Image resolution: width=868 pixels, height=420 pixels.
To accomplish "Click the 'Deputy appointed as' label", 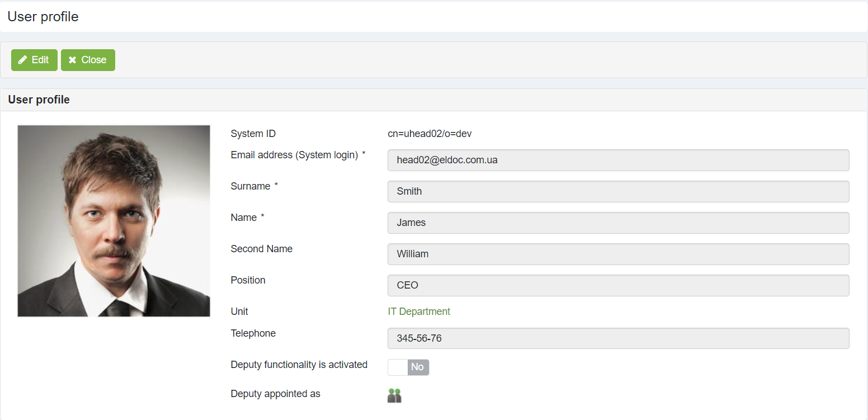I will pyautogui.click(x=275, y=394).
